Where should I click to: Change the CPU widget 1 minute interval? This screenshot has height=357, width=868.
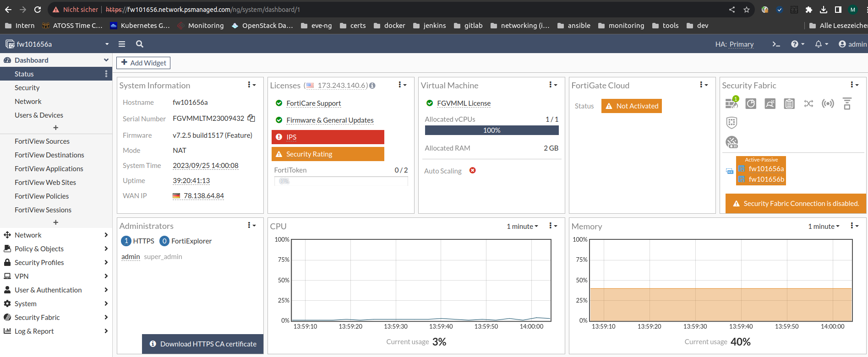coord(522,226)
